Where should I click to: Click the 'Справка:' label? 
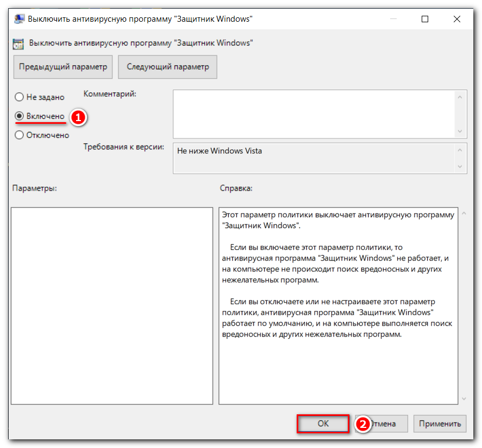click(x=236, y=188)
